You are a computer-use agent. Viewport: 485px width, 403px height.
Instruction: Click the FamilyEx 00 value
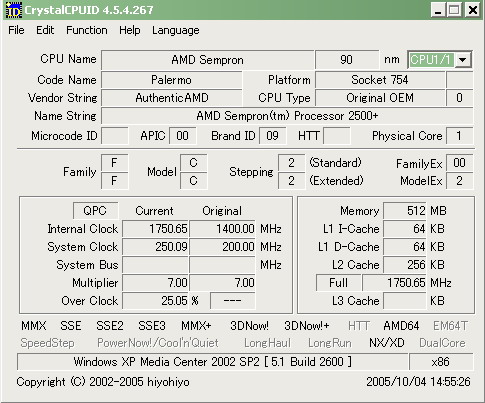point(459,163)
